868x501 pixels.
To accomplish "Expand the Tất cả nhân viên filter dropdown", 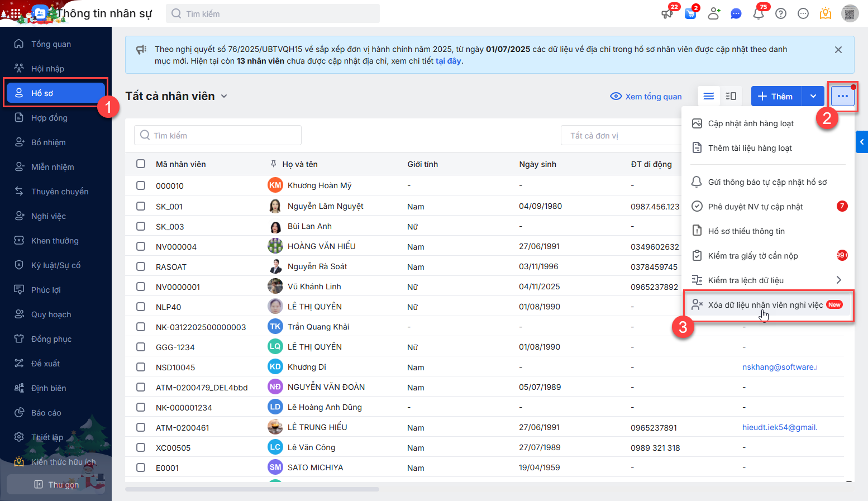I will 224,96.
